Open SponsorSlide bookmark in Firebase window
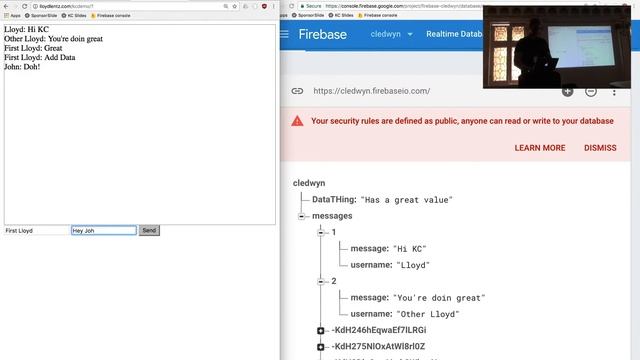Image resolution: width=640 pixels, height=360 pixels. pyautogui.click(x=308, y=15)
